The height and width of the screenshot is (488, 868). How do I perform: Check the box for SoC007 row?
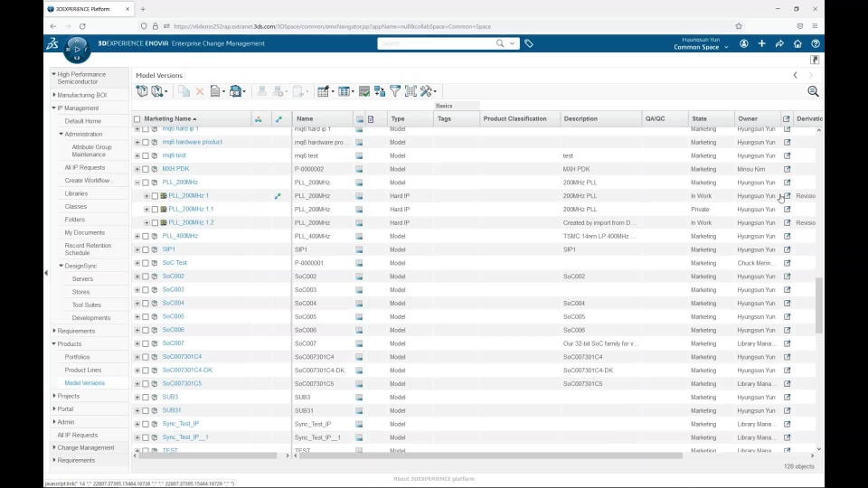tap(146, 343)
